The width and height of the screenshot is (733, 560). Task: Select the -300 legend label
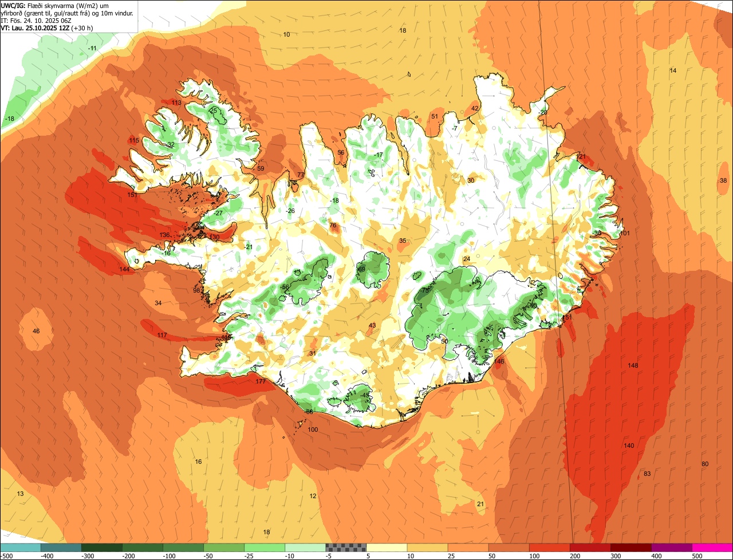88,556
